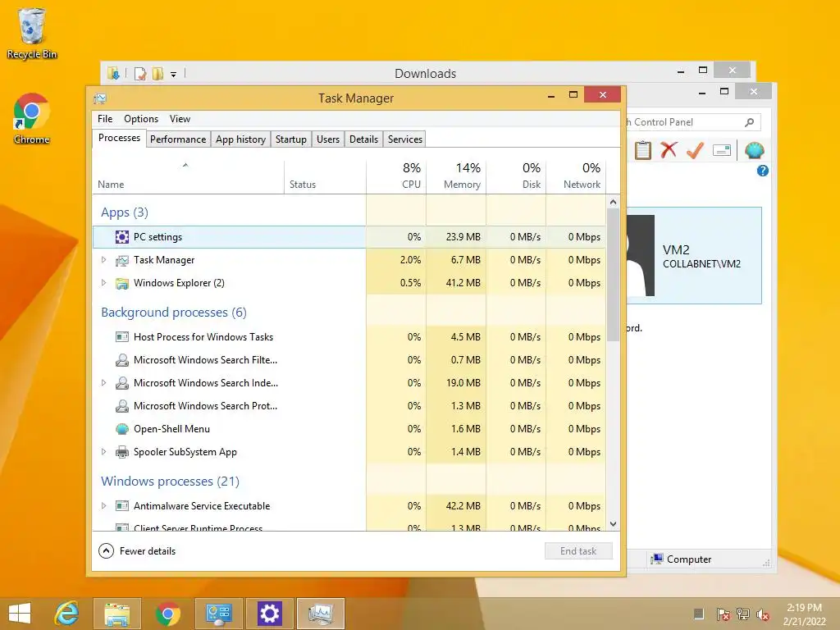840x630 pixels.
Task: Open the File menu in Task Manager
Action: [x=105, y=119]
